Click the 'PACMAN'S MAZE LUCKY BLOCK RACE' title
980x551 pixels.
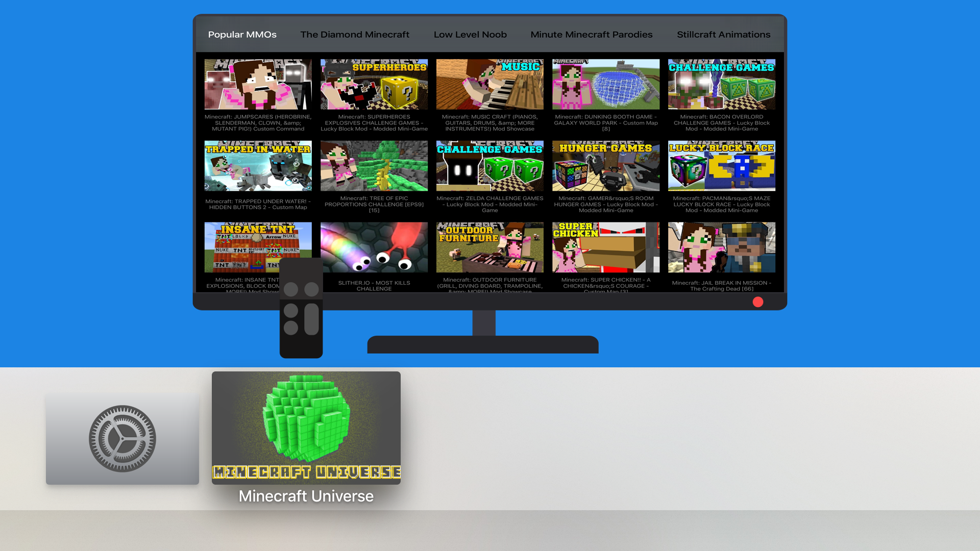722,205
